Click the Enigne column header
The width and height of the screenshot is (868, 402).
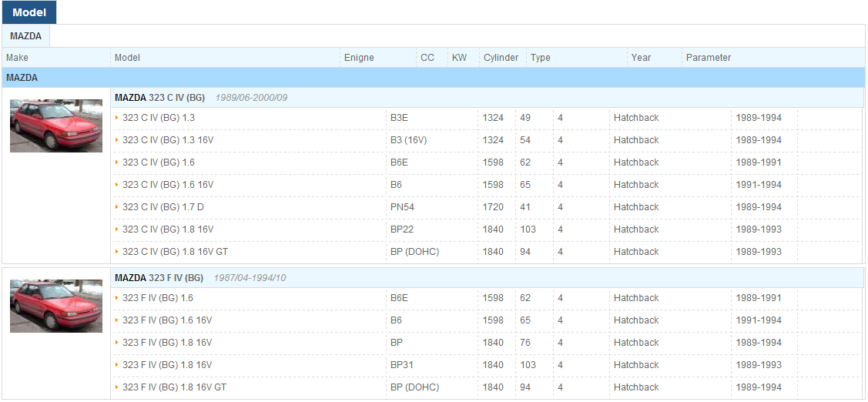coord(359,58)
